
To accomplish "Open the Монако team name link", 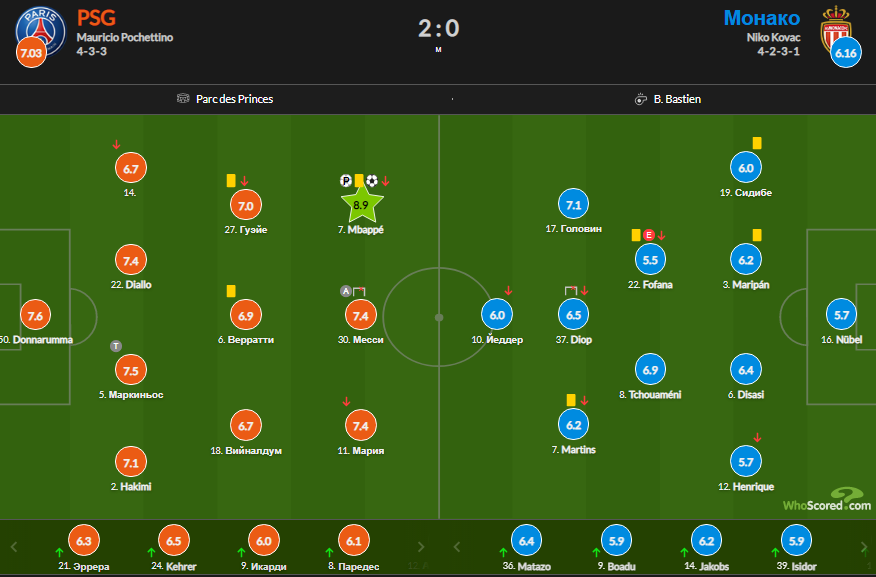I will (x=762, y=18).
